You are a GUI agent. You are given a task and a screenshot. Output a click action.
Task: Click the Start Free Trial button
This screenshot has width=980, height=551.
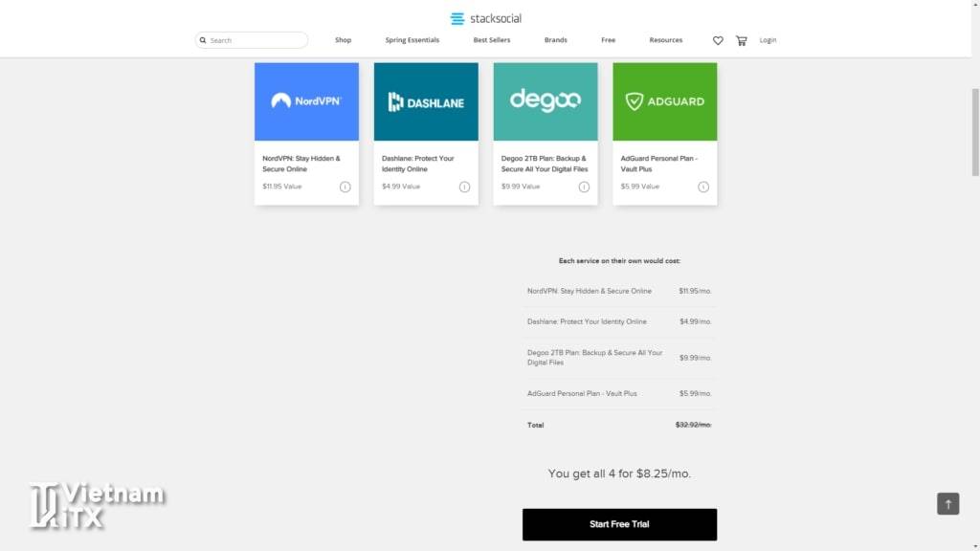[619, 524]
